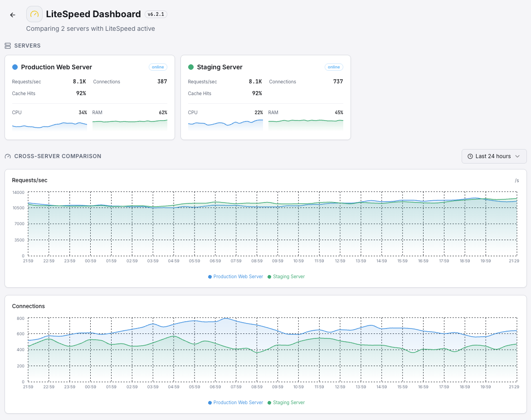Screen dimensions: 531x420
Task: Select the servers icon beside SERVERS heading
Action: click(x=7, y=45)
